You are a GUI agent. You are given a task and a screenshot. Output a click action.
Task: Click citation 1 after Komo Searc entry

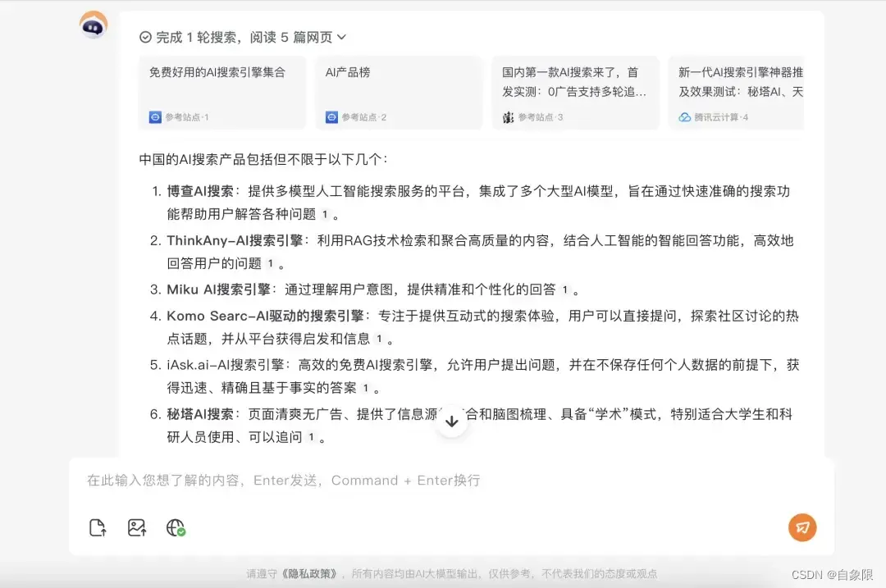(379, 339)
